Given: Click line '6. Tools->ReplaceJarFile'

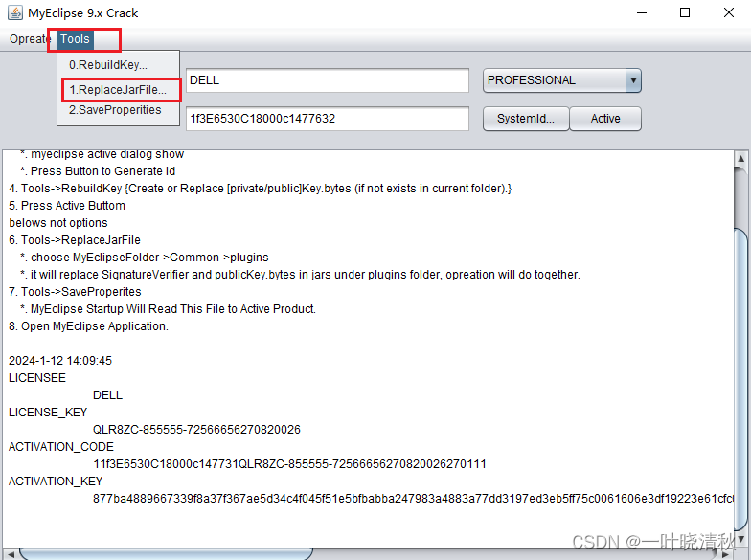Looking at the screenshot, I should pos(75,240).
